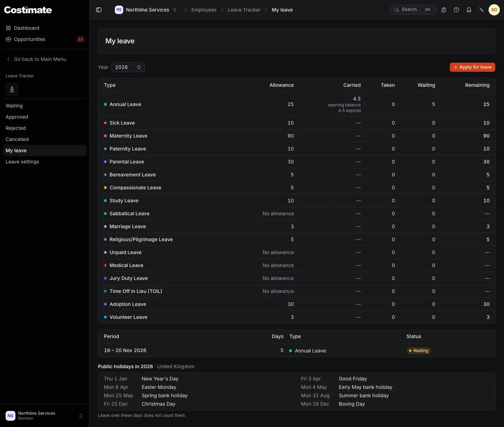
Task: Click the '4.5 expired' note in the Carried column
Action: (349, 111)
